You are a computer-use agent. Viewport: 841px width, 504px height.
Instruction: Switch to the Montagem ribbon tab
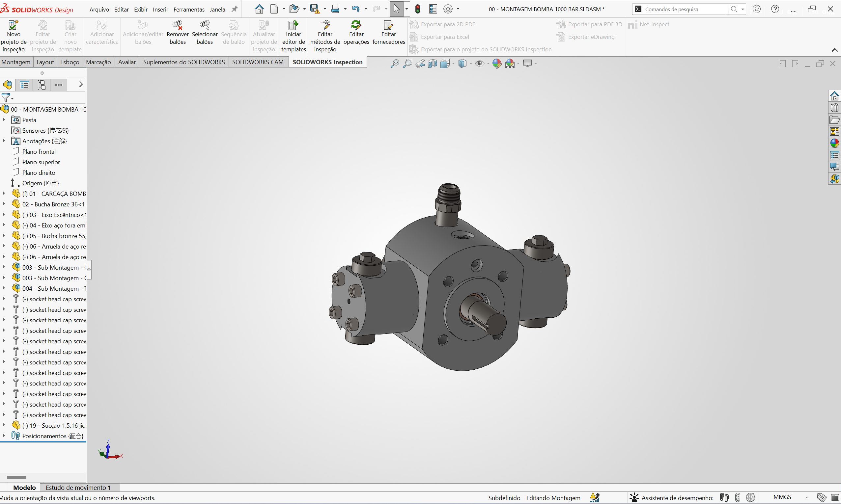16,62
